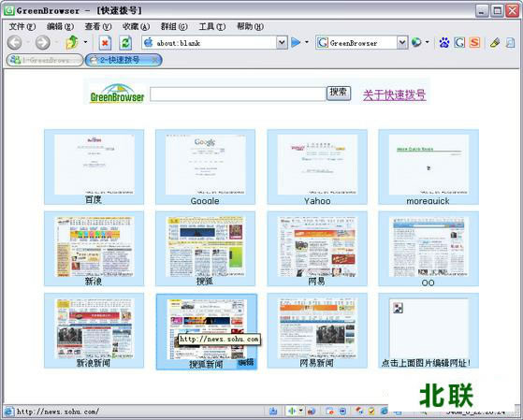Click the orange Sogou S icon
This screenshot has width=523, height=420.
click(x=474, y=43)
